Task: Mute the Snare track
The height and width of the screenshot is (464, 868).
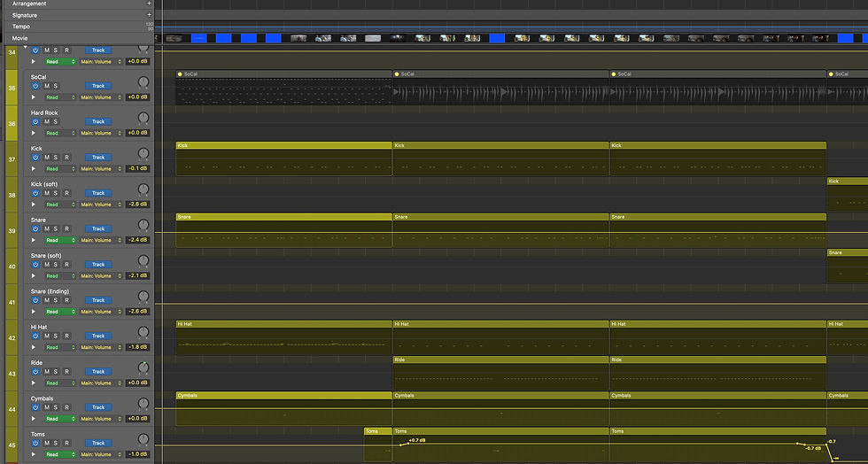Action: pyautogui.click(x=46, y=228)
